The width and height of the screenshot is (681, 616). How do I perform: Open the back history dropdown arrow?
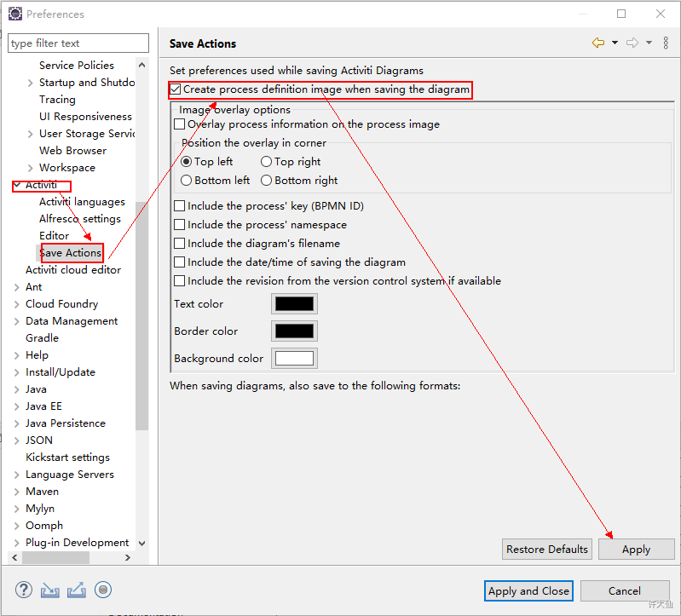click(615, 43)
